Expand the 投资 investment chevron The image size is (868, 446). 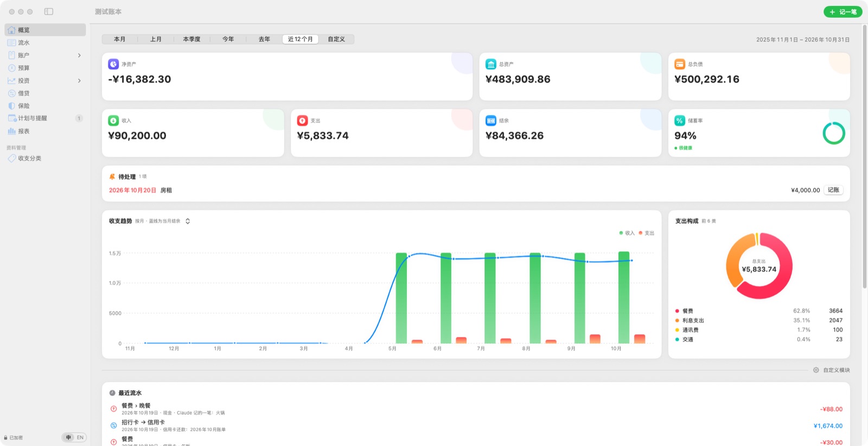79,81
